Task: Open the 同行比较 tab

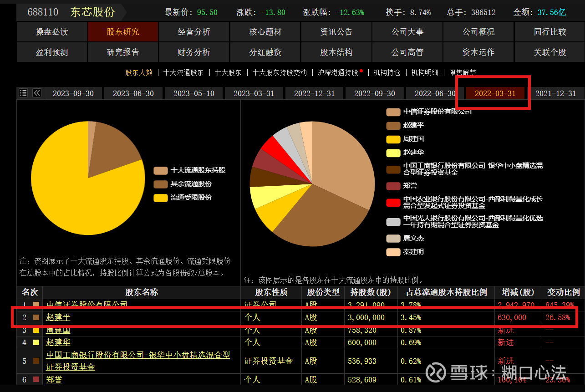Action: (x=550, y=32)
